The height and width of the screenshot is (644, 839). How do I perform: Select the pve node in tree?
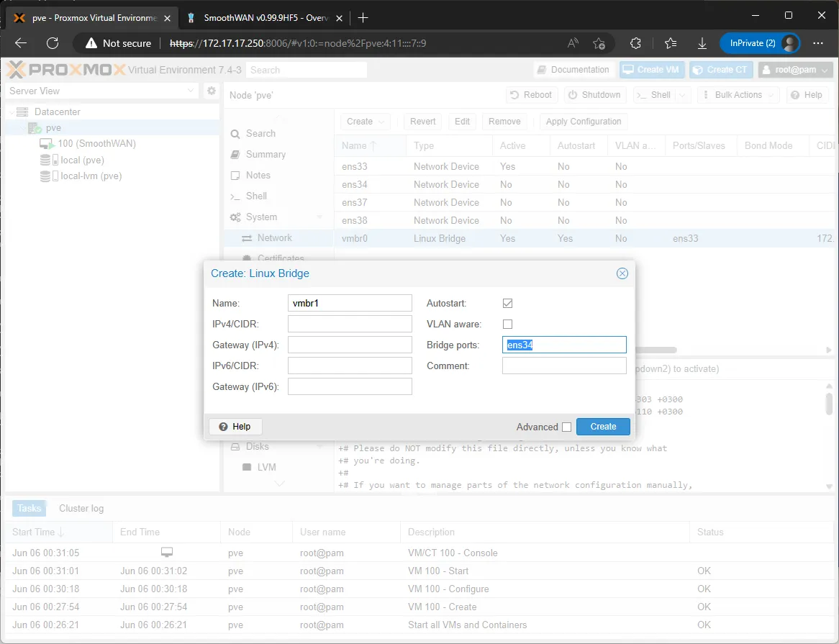pos(53,128)
